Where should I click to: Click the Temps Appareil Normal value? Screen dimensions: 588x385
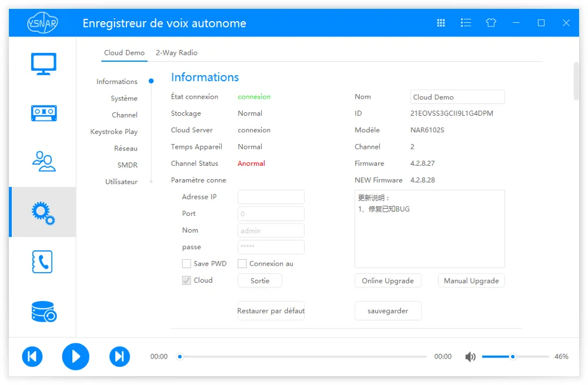(250, 146)
